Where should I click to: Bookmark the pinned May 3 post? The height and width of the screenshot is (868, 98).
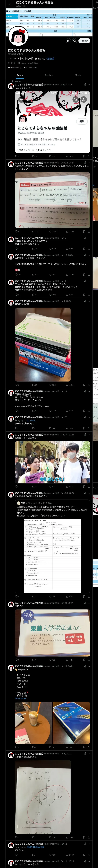[x=84, y=156]
